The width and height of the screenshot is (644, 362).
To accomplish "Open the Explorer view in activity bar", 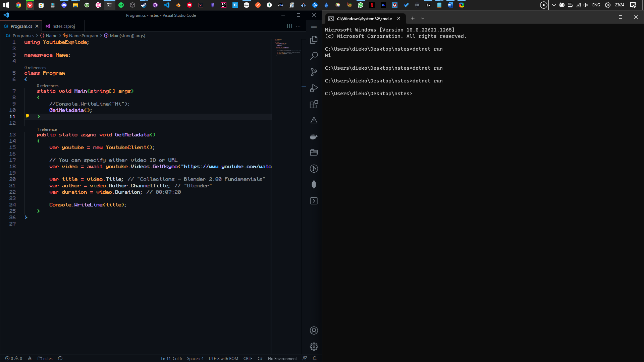I will coord(314,40).
